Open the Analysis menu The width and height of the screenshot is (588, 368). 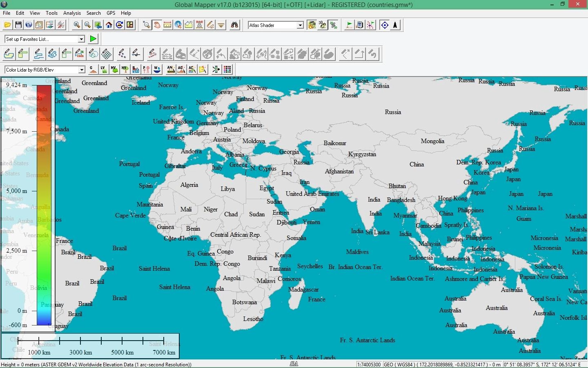72,13
